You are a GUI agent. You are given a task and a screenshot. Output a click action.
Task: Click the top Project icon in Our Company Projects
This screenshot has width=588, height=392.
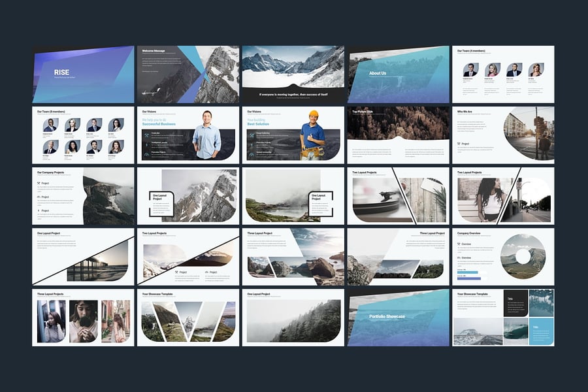pyautogui.click(x=39, y=184)
